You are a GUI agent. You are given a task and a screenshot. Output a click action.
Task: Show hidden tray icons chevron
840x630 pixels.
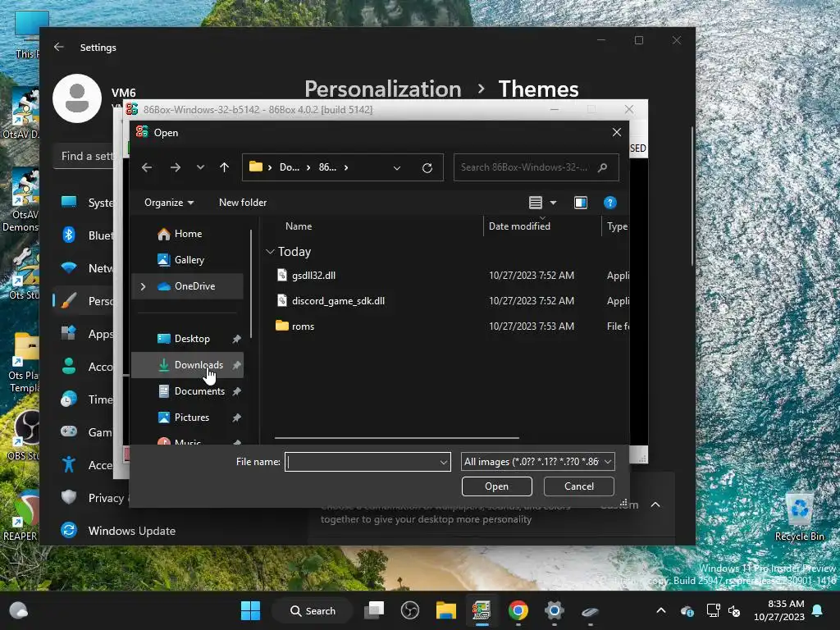point(661,610)
